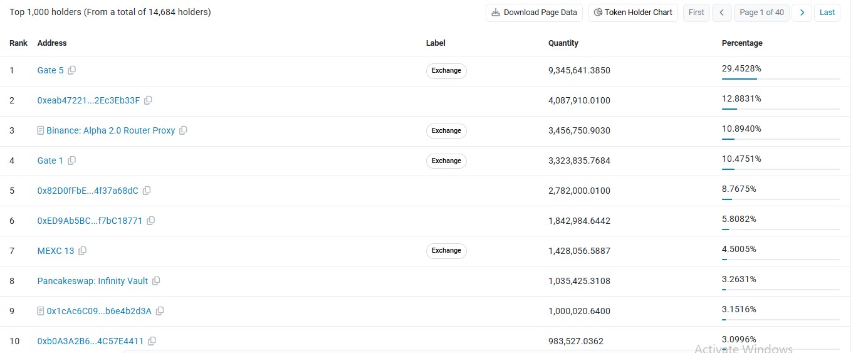Download Page Data
Viewport: 868px width, 353px height.
pos(535,13)
